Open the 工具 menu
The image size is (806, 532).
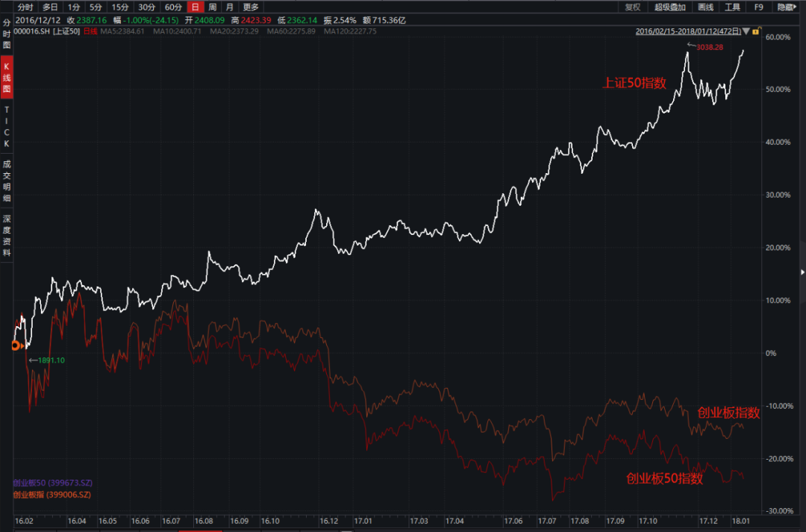[733, 7]
